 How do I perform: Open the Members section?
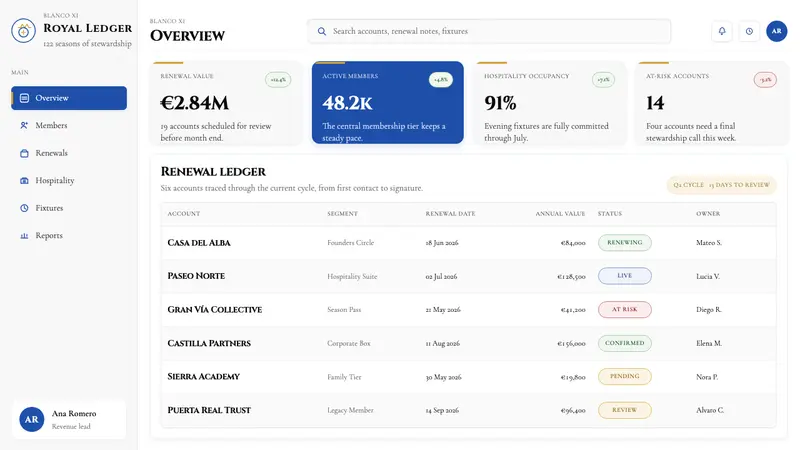point(69,126)
